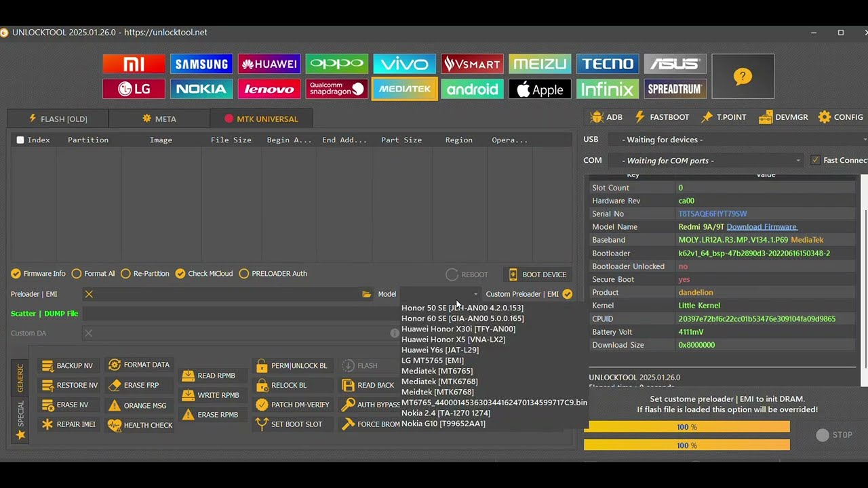Choose Nokia G10 [T99652AA1] model
The height and width of the screenshot is (488, 868).
443,424
